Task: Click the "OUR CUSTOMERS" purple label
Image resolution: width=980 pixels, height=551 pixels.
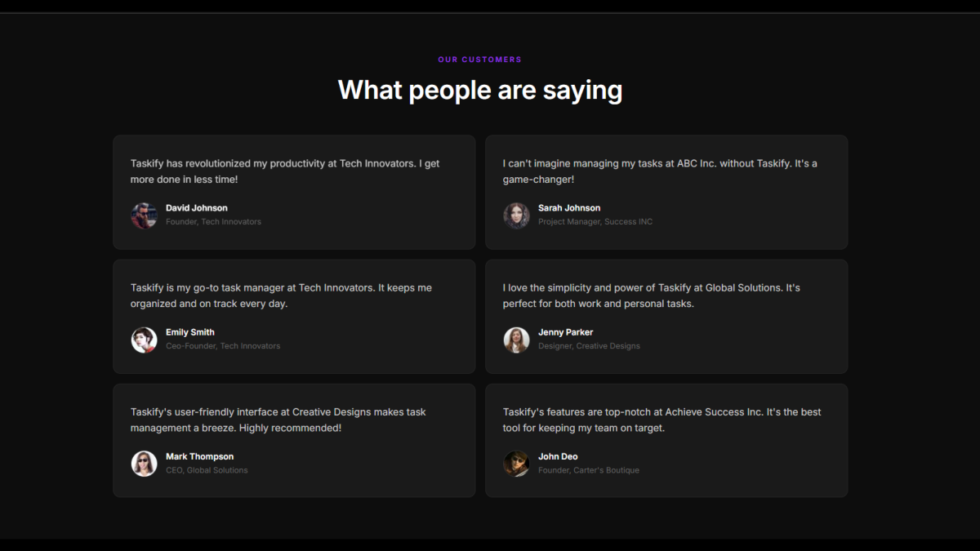Action: pyautogui.click(x=480, y=60)
